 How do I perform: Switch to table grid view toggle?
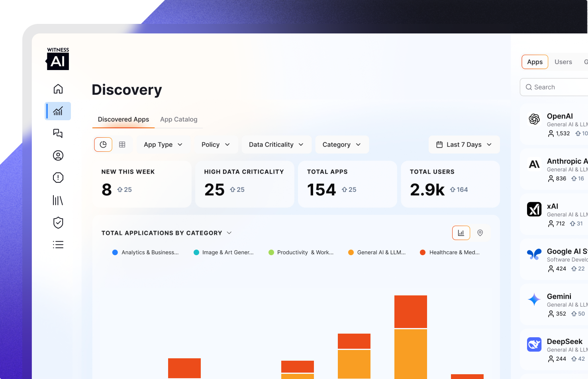122,145
